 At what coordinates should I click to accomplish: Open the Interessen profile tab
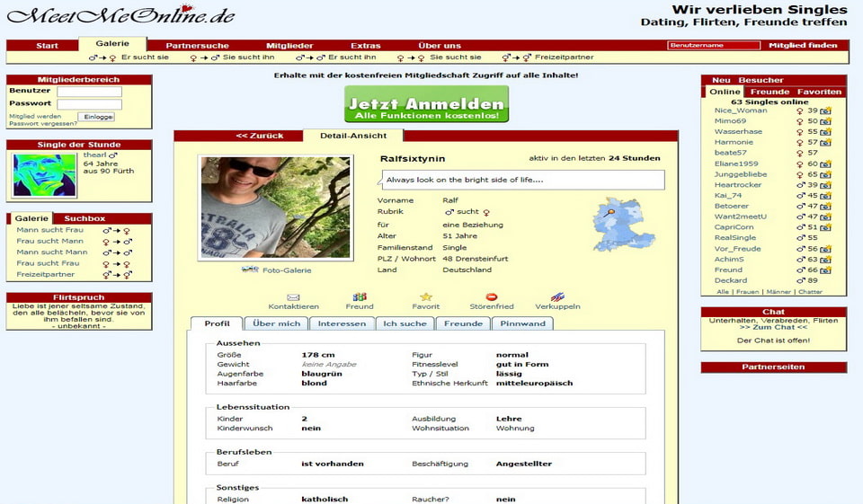342,323
